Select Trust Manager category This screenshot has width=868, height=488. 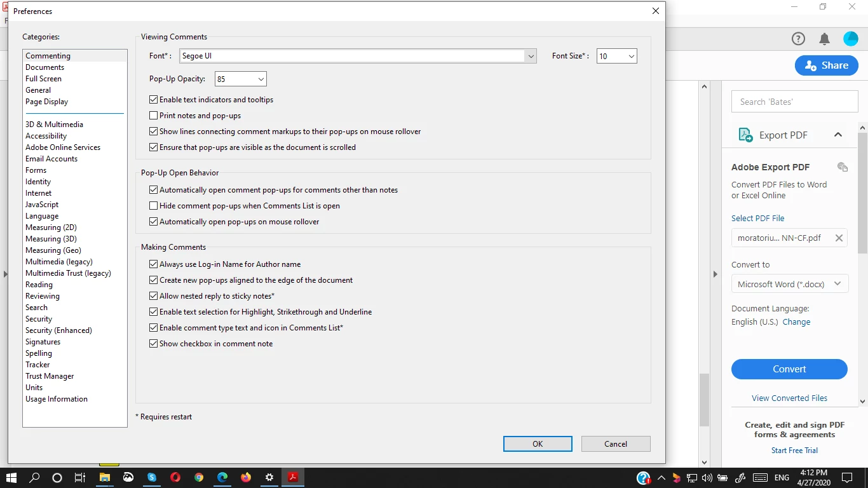pyautogui.click(x=50, y=376)
